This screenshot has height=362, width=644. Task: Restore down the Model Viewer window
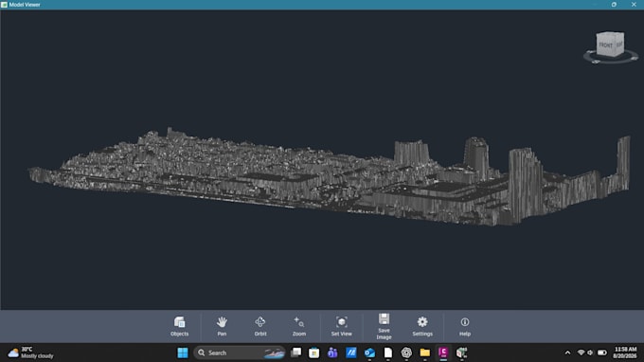click(x=614, y=5)
